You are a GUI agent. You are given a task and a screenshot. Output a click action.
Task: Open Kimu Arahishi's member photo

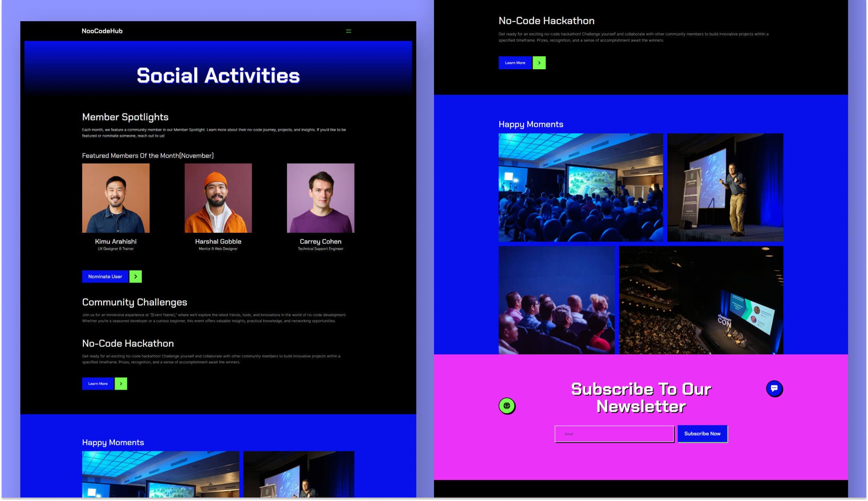point(116,198)
